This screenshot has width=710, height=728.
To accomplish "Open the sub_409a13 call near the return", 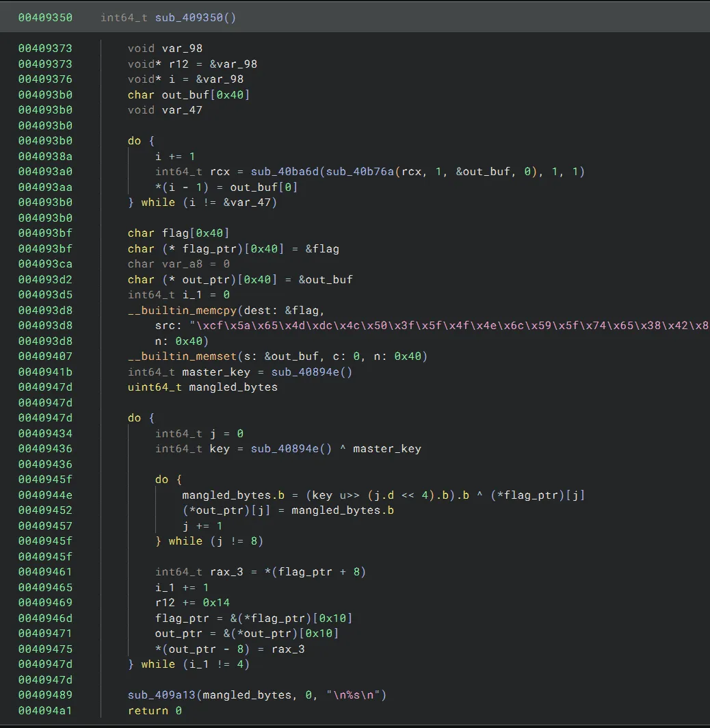I will pos(161,695).
